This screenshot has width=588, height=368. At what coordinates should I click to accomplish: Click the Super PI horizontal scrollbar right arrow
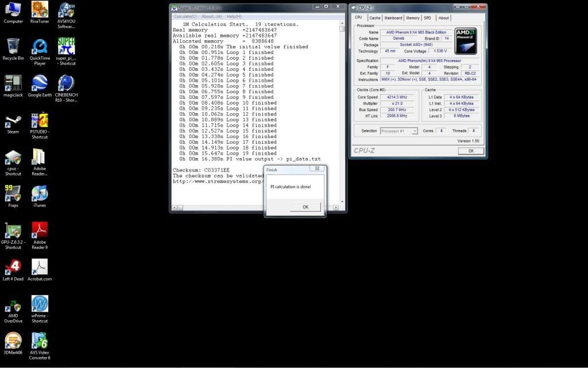[x=335, y=207]
